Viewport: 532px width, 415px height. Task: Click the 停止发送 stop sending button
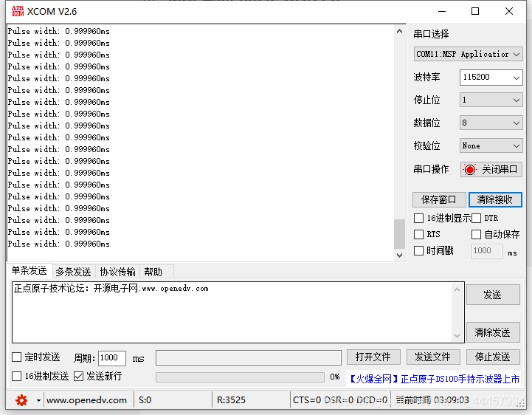click(x=493, y=357)
